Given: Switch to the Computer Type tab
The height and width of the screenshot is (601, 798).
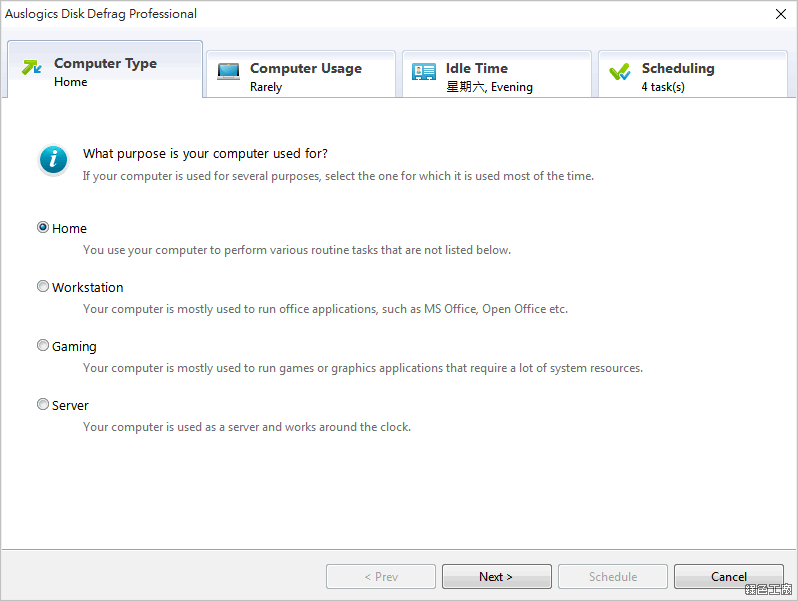Looking at the screenshot, I should click(105, 69).
